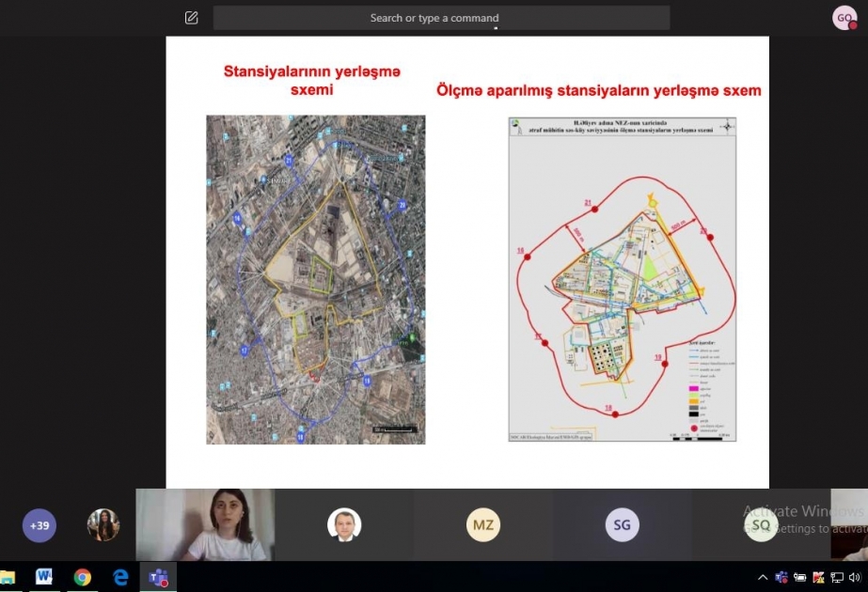This screenshot has height=592, width=868.
Task: Select the SQ participant avatar
Action: tap(761, 524)
